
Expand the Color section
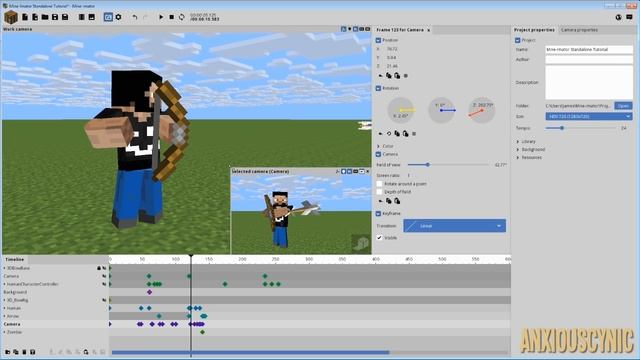click(378, 146)
